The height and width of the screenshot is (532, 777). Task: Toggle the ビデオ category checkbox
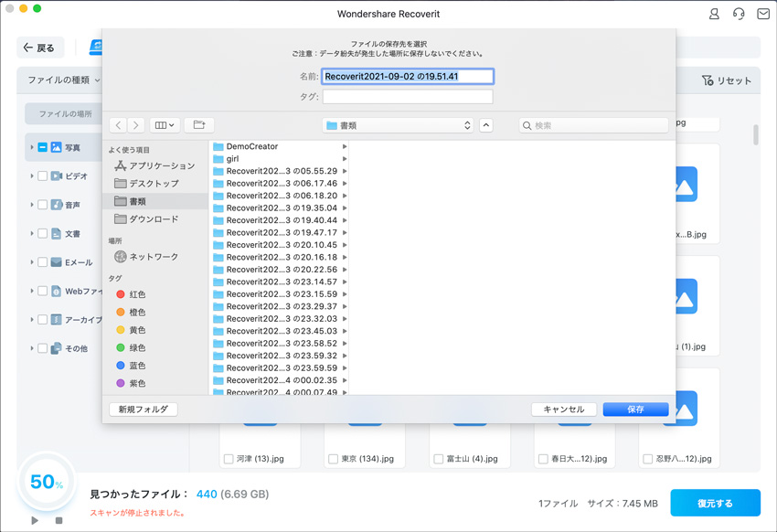[43, 176]
